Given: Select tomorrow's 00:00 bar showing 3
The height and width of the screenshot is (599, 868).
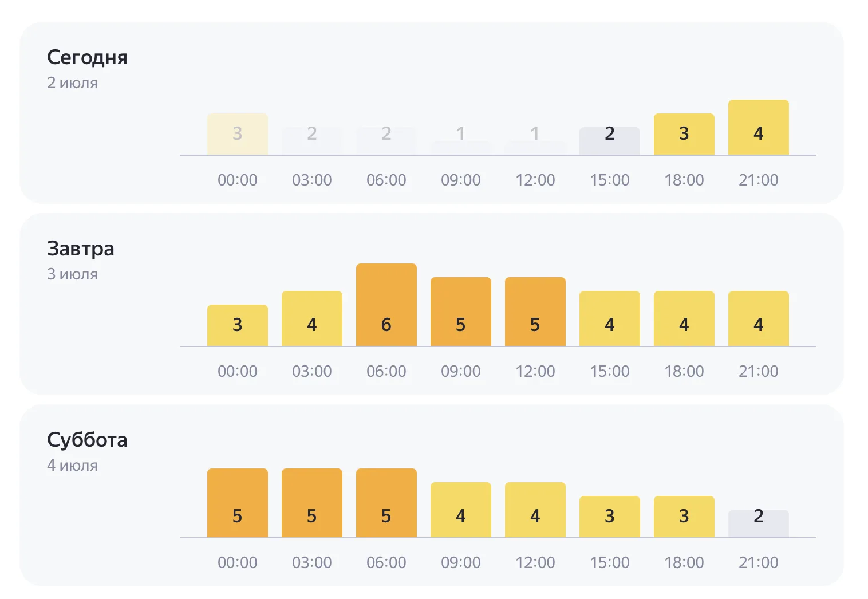Looking at the screenshot, I should click(237, 325).
